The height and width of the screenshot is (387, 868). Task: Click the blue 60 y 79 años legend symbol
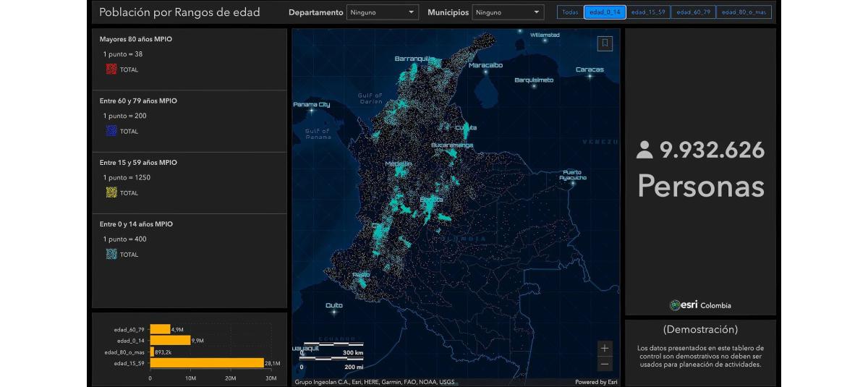pyautogui.click(x=111, y=131)
